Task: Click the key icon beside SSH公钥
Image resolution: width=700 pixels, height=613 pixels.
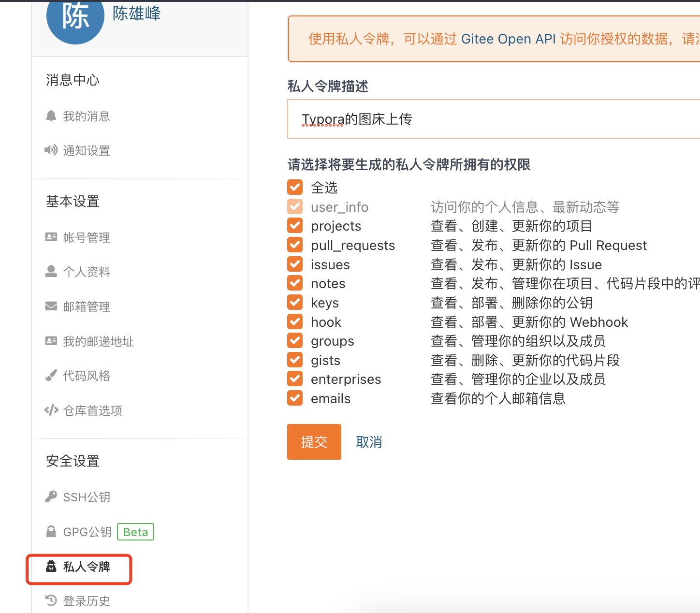Action: pos(51,496)
